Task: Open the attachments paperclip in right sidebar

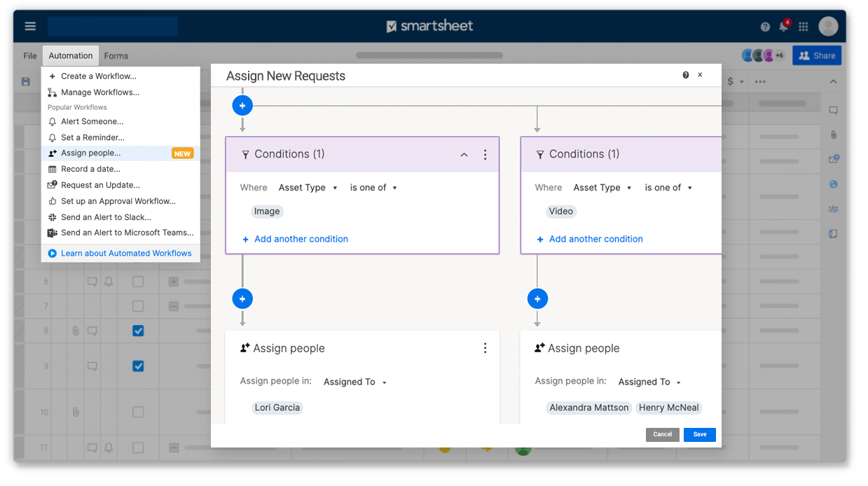Action: click(833, 134)
